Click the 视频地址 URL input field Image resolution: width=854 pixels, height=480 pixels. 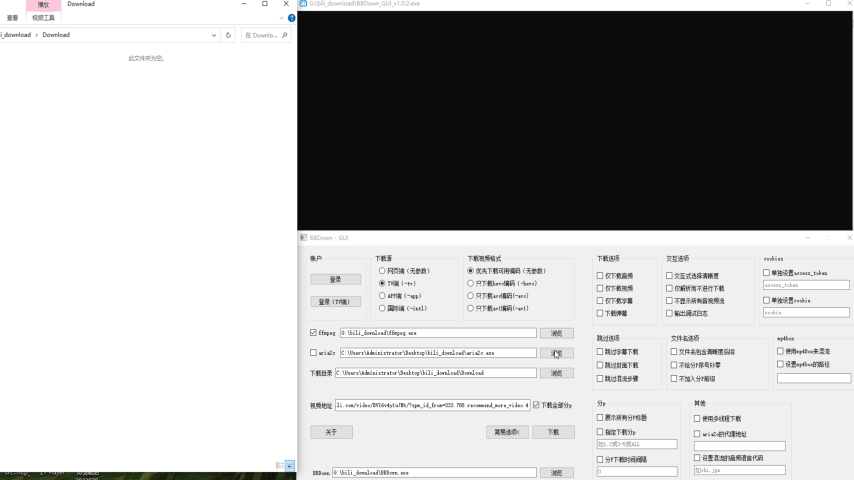pyautogui.click(x=432, y=405)
